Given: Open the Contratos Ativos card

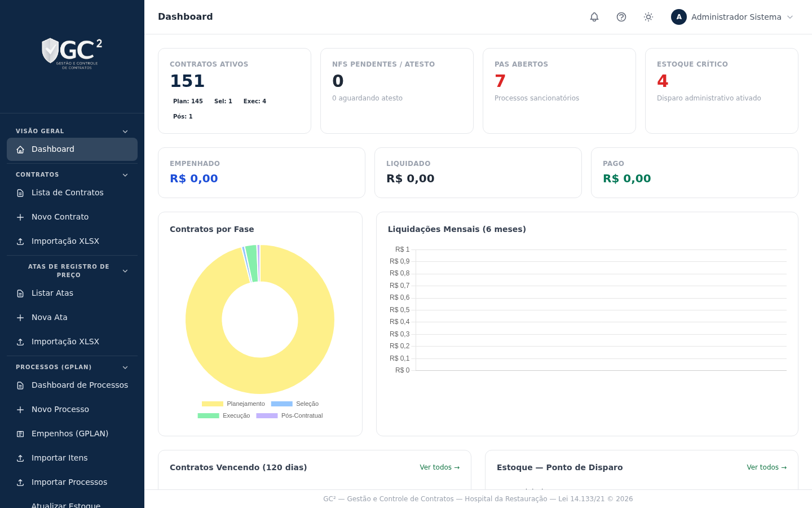Looking at the screenshot, I should point(235,91).
